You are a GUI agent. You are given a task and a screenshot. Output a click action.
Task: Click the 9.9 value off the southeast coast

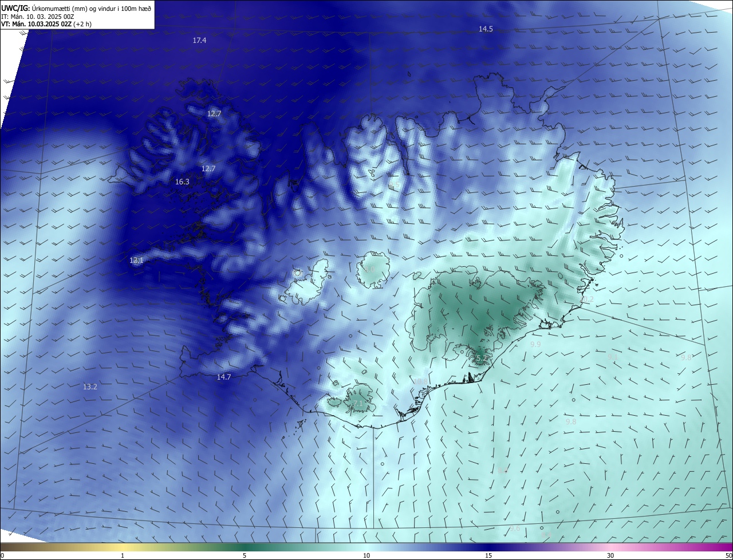click(x=535, y=344)
